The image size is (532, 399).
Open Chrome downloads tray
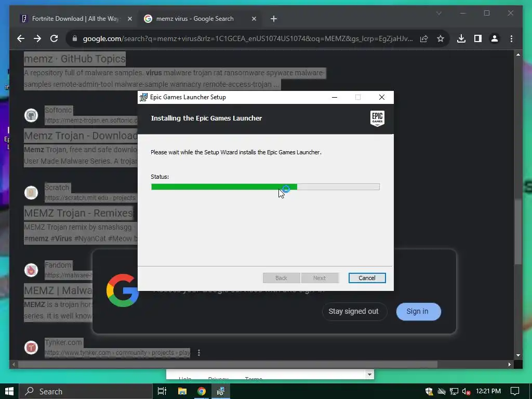461,38
